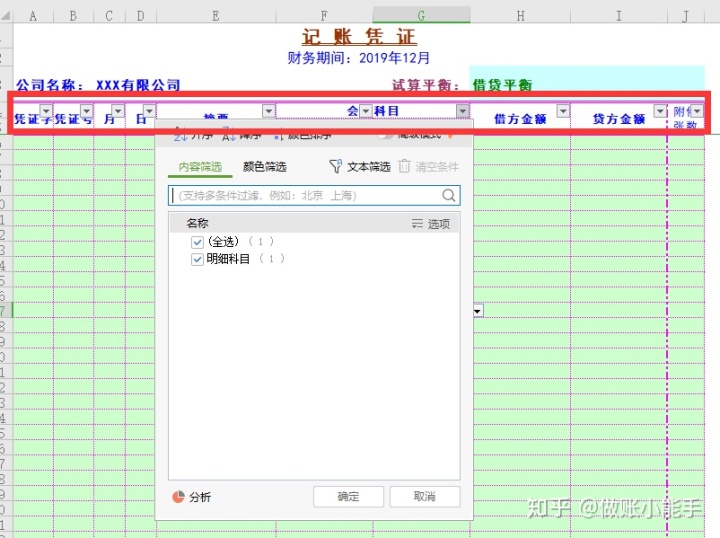Click the XXX有限公司 company name cell
Screen dimensions: 720x538
coord(138,85)
